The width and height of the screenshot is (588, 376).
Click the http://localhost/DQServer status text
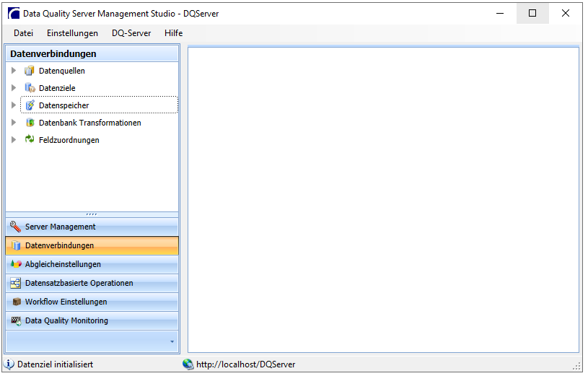[x=245, y=364]
